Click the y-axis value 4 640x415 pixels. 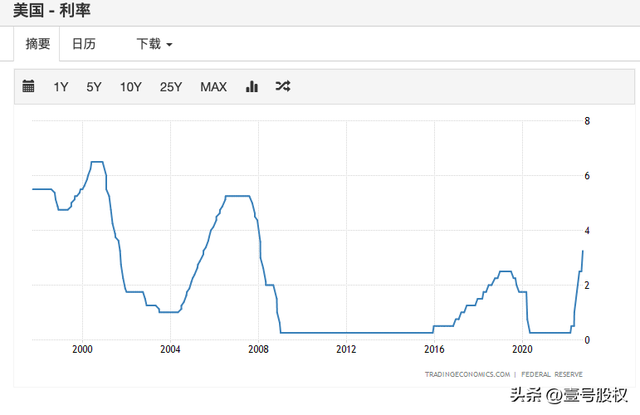[587, 231]
